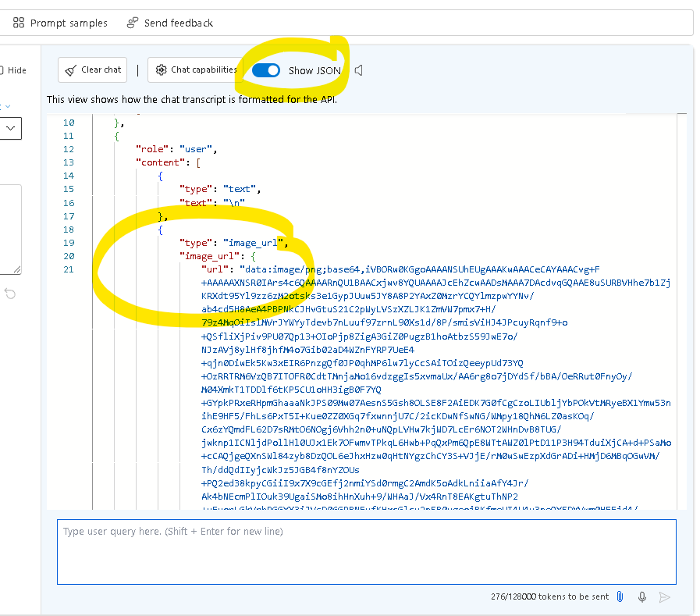The height and width of the screenshot is (616, 700).
Task: Click the "type": "text" line
Action: point(220,190)
